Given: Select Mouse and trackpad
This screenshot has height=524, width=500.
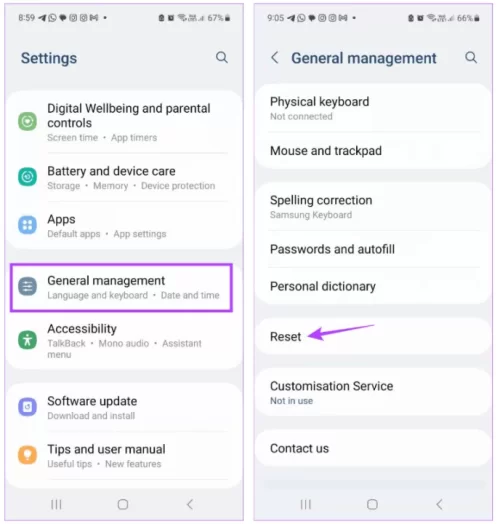Looking at the screenshot, I should [373, 151].
